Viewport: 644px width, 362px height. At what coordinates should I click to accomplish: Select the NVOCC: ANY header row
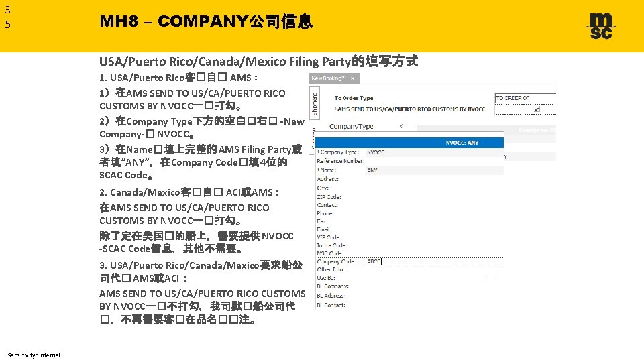pyautogui.click(x=409, y=143)
